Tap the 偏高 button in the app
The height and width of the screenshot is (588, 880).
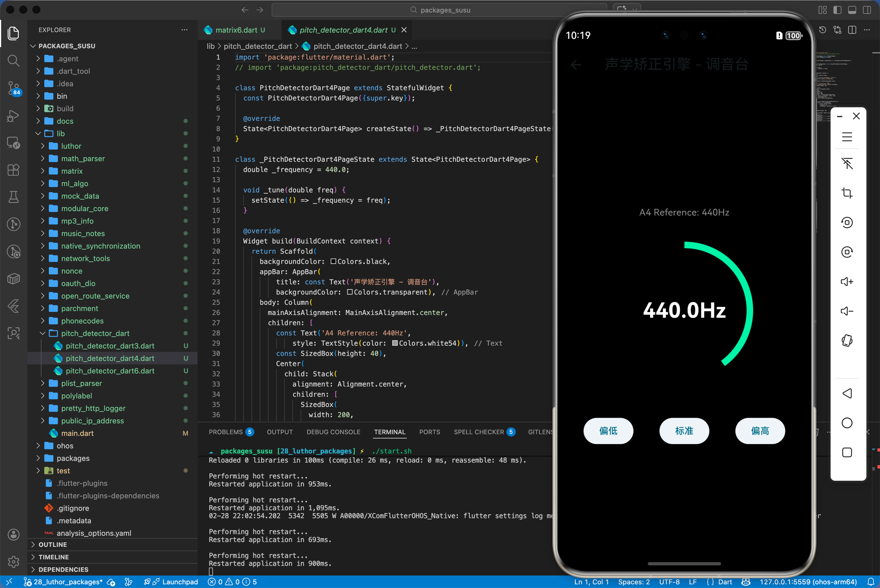pyautogui.click(x=760, y=431)
